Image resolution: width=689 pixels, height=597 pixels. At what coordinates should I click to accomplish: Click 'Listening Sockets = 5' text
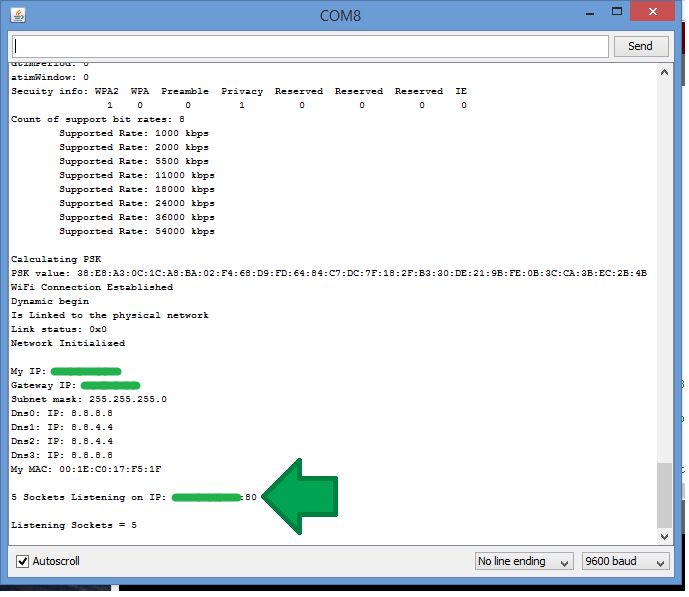click(x=74, y=525)
